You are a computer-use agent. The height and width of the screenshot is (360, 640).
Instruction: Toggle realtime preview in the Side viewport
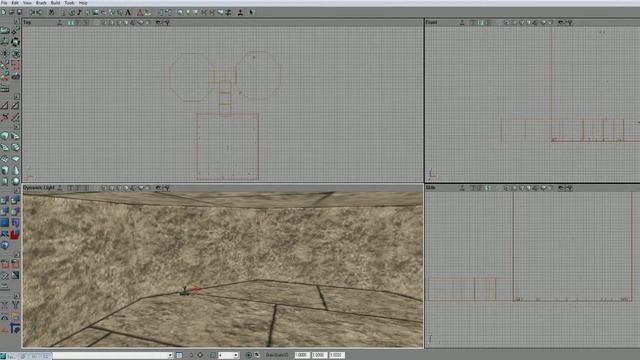[x=462, y=188]
